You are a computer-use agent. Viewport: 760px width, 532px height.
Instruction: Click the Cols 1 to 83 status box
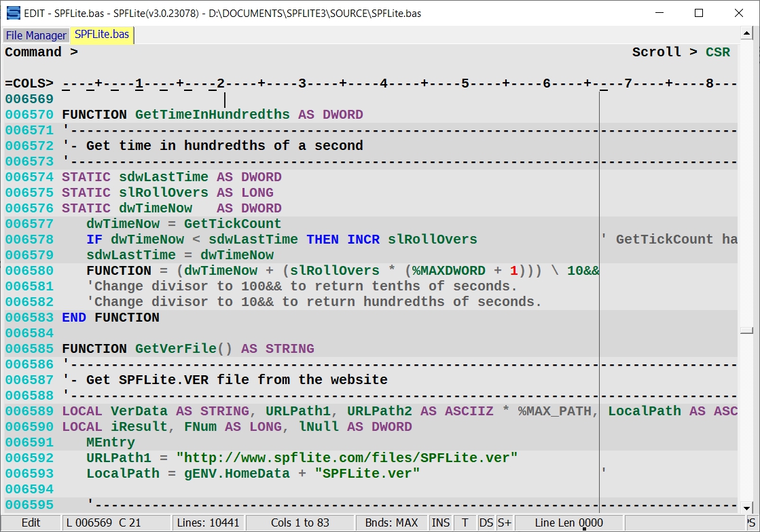tap(300, 522)
